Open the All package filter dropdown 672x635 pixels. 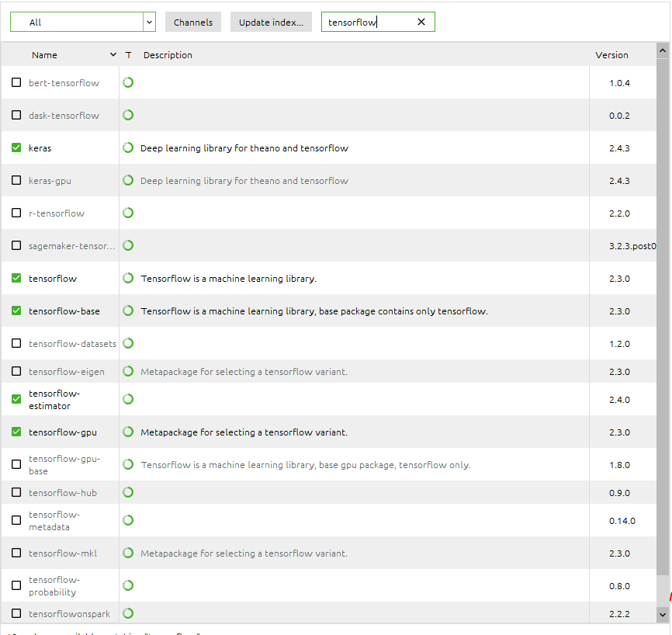83,22
